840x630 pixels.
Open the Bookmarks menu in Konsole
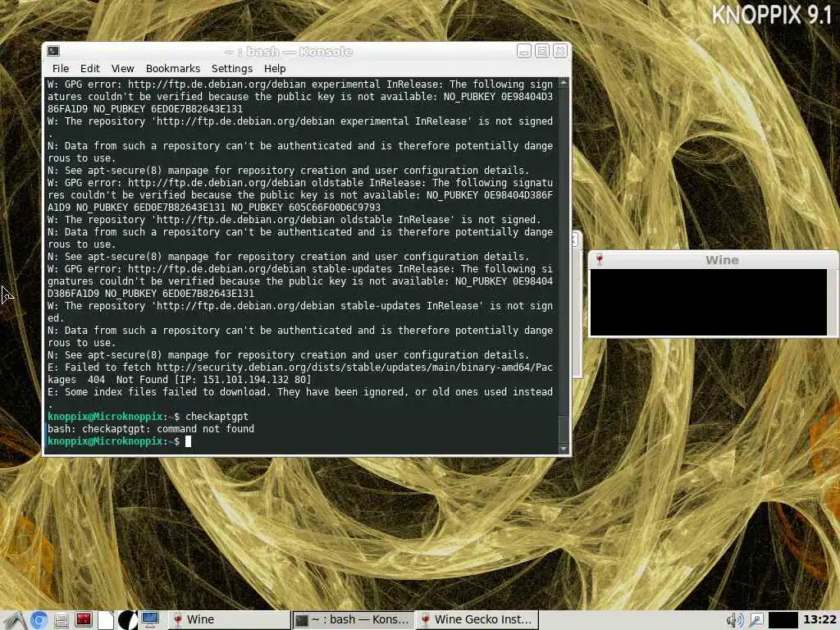(x=172, y=69)
